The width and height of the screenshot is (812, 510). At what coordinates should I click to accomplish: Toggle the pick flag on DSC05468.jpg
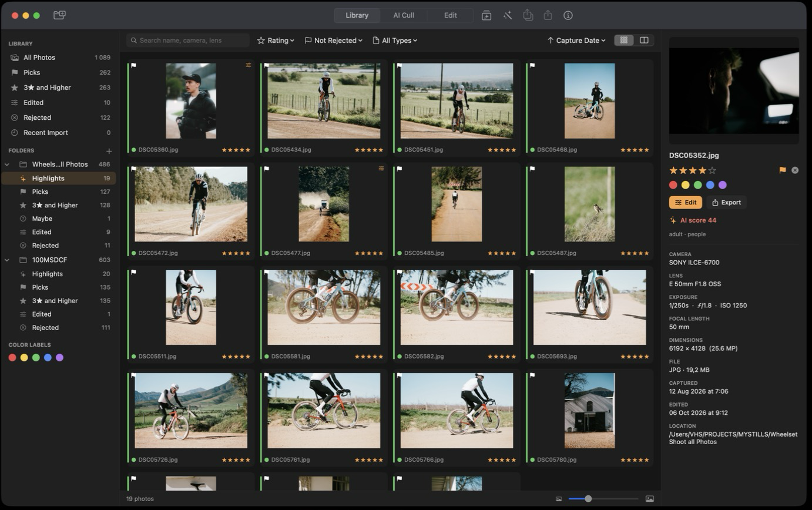pos(532,65)
